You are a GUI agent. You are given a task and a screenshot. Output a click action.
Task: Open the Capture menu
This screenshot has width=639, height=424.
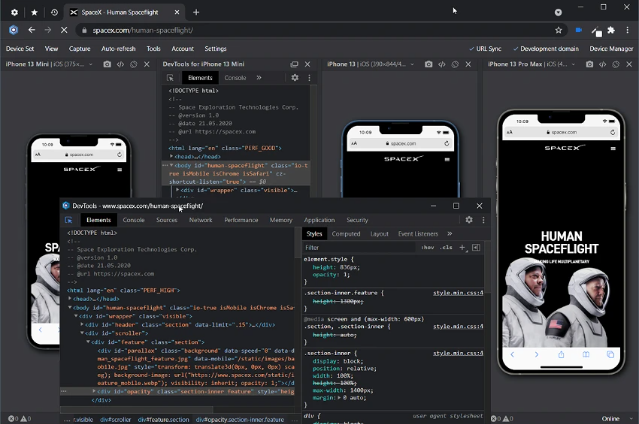[x=79, y=49]
